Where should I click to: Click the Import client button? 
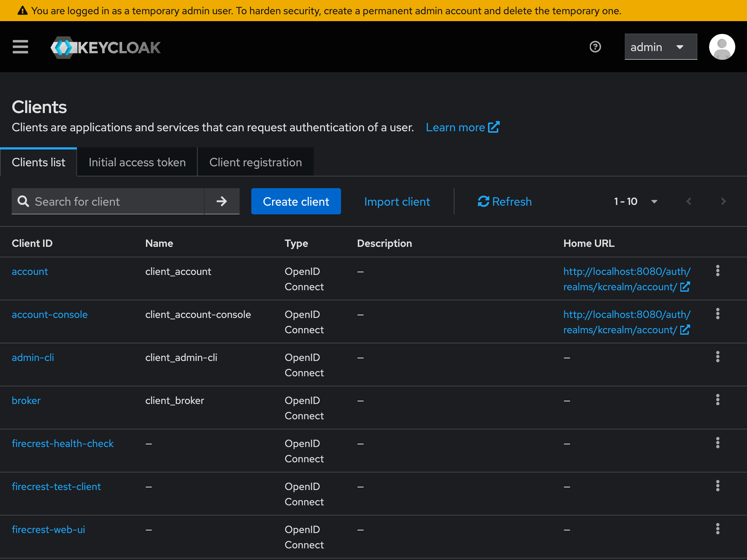pyautogui.click(x=397, y=201)
